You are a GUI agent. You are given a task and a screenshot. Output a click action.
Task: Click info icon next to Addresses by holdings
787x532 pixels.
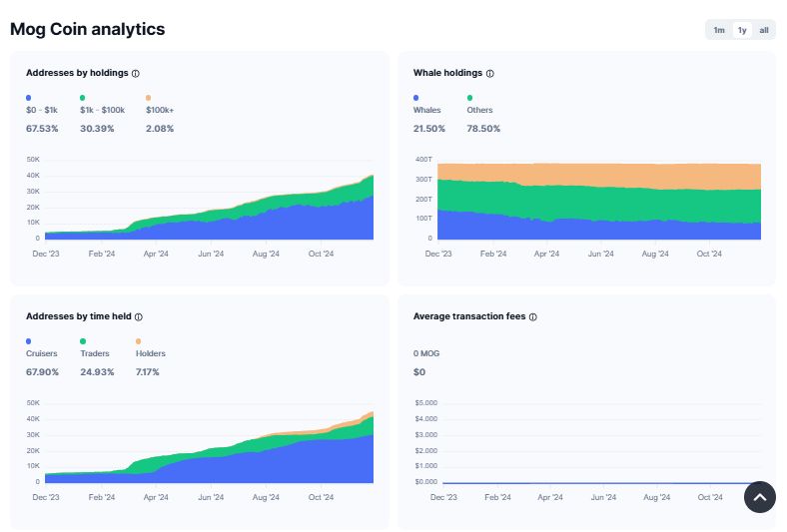click(136, 73)
